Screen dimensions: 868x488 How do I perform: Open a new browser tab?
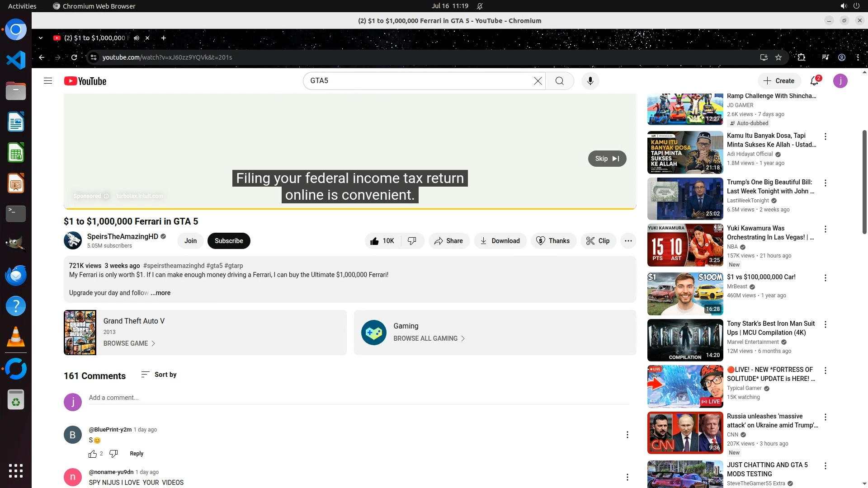(164, 38)
